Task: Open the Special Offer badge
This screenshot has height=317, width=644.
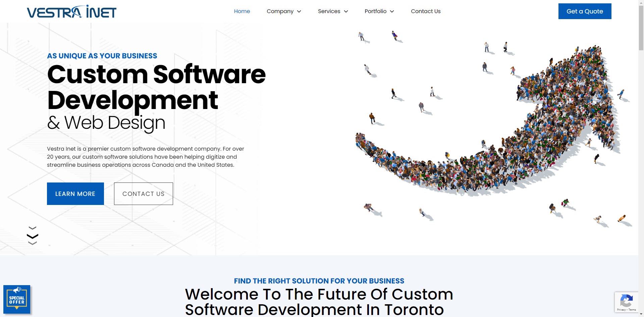Action: pyautogui.click(x=17, y=299)
